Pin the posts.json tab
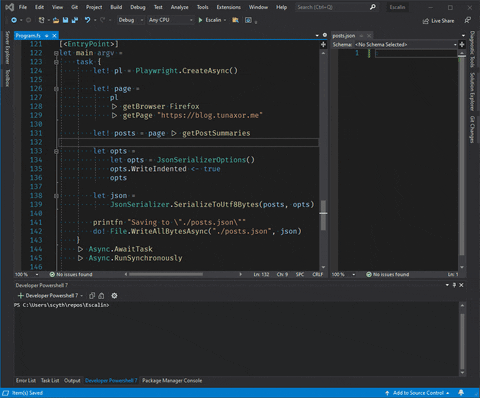 pos(361,36)
